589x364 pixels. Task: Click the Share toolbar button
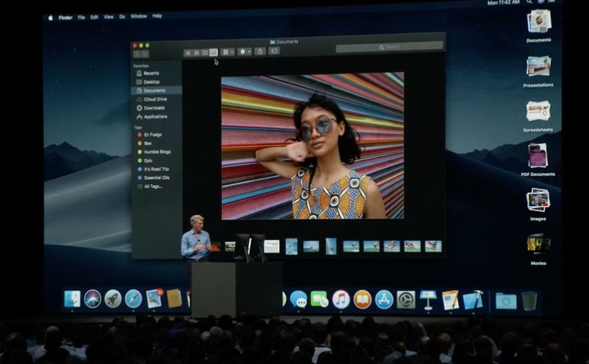[x=260, y=51]
